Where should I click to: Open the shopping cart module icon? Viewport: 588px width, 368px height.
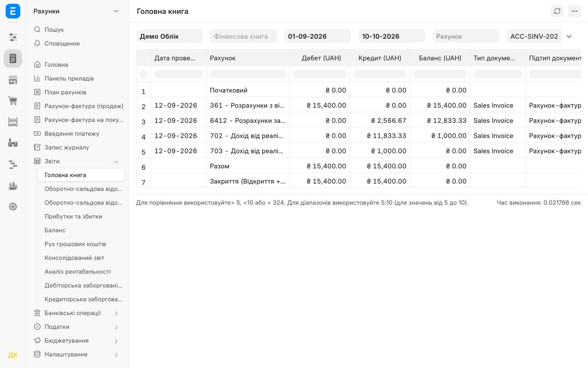13,101
